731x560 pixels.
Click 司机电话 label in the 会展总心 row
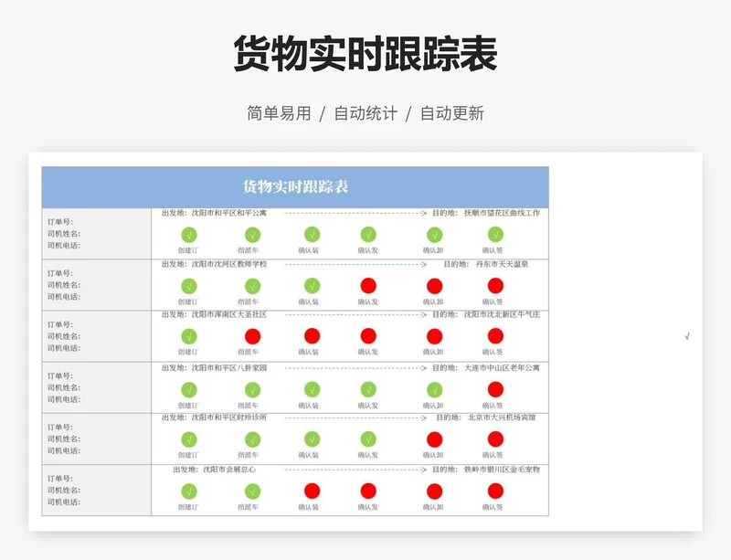click(64, 502)
